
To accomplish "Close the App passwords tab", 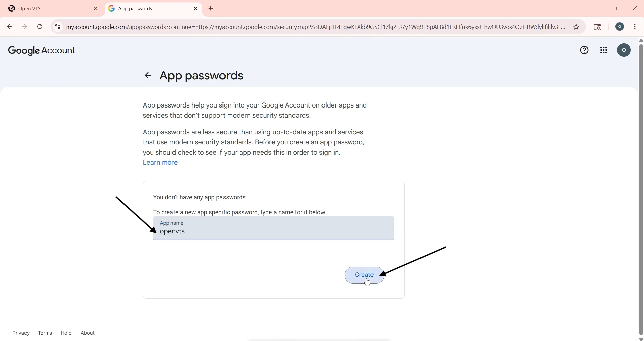I will (x=196, y=9).
